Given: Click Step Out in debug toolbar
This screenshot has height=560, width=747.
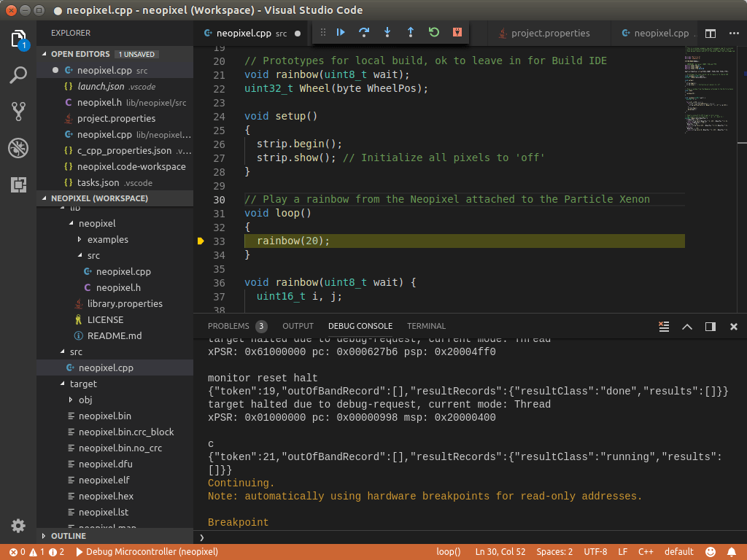Looking at the screenshot, I should [411, 32].
